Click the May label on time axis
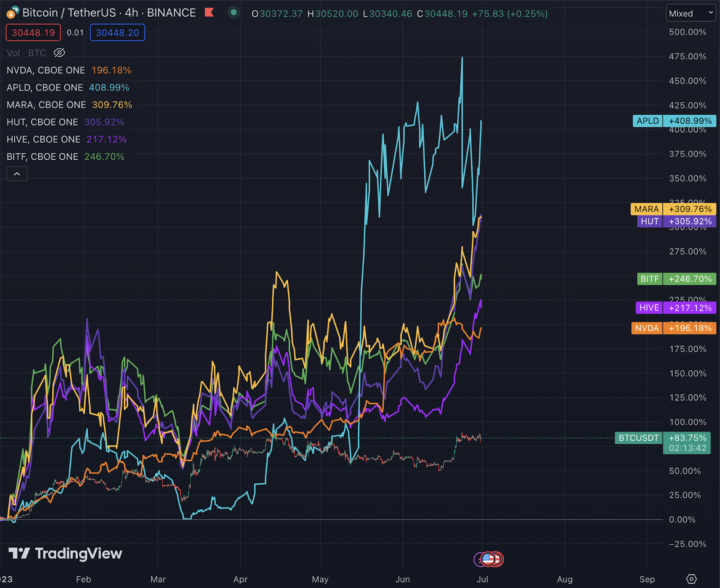The height and width of the screenshot is (588, 720). pos(320,579)
